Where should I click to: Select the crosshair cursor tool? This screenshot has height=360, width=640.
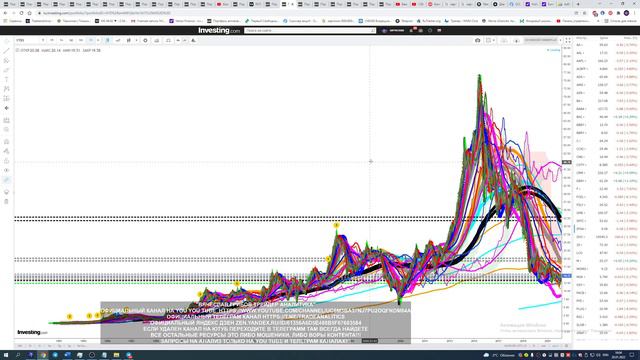[7, 41]
